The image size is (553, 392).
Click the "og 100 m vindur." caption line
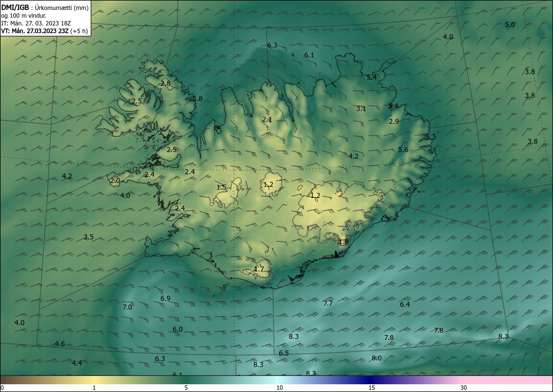(x=24, y=15)
